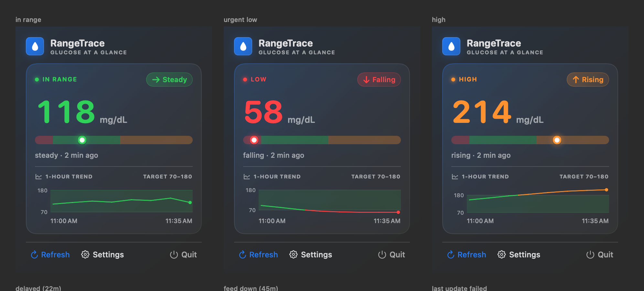Click the red marker on the low glucose bar
644x291 pixels.
pos(254,140)
